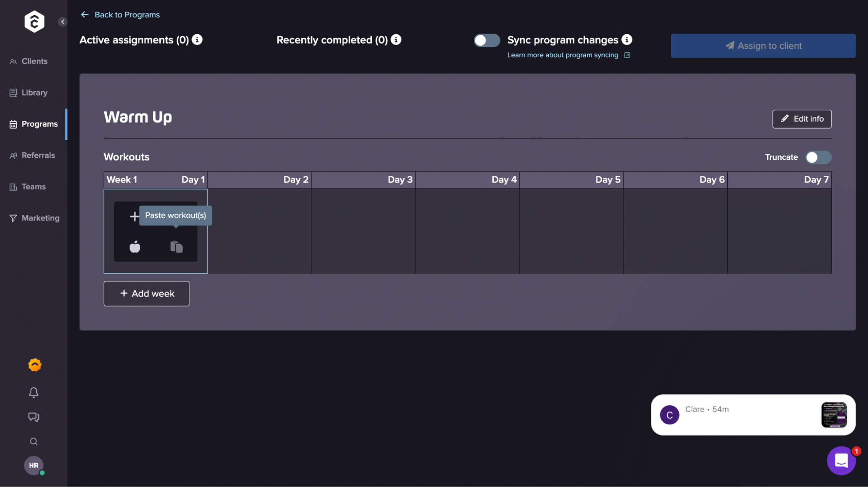Click the info icon beside Recently completed
The width and height of the screenshot is (868, 487).
[x=396, y=40]
